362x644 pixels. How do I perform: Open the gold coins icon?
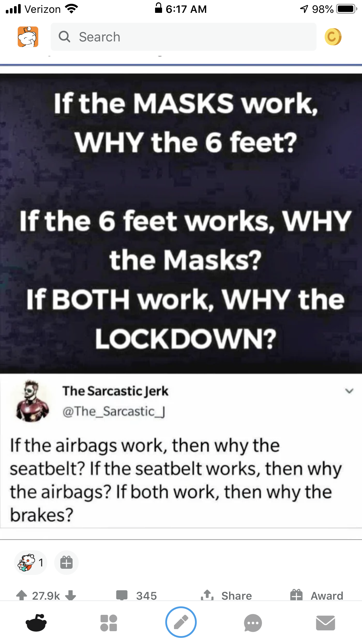click(333, 37)
